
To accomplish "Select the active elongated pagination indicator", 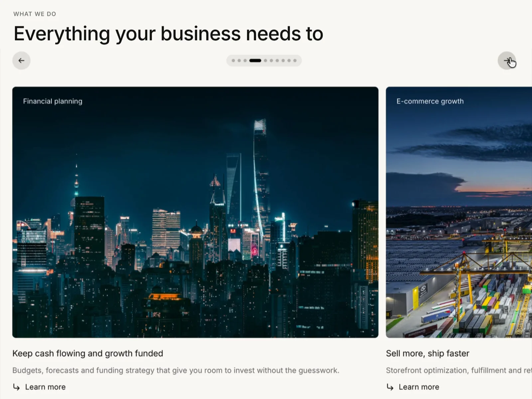I will point(255,61).
